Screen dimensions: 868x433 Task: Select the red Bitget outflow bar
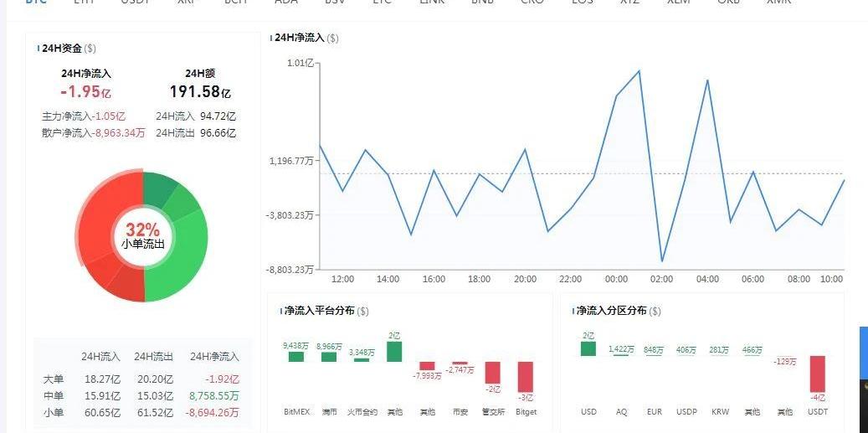coord(526,377)
